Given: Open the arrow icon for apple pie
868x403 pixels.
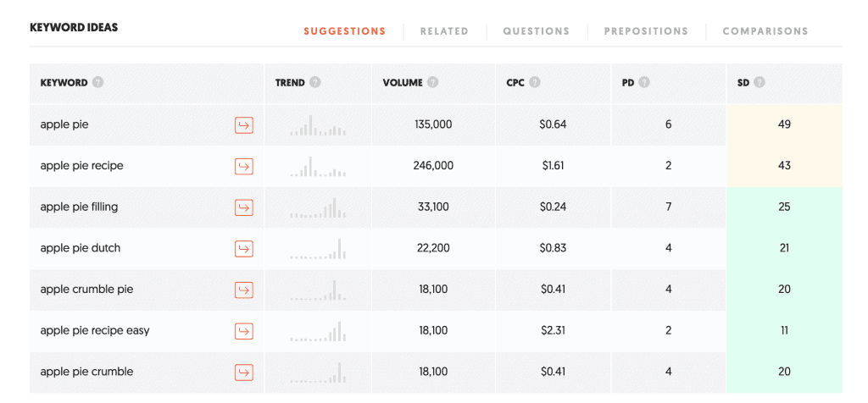Looking at the screenshot, I should [243, 125].
